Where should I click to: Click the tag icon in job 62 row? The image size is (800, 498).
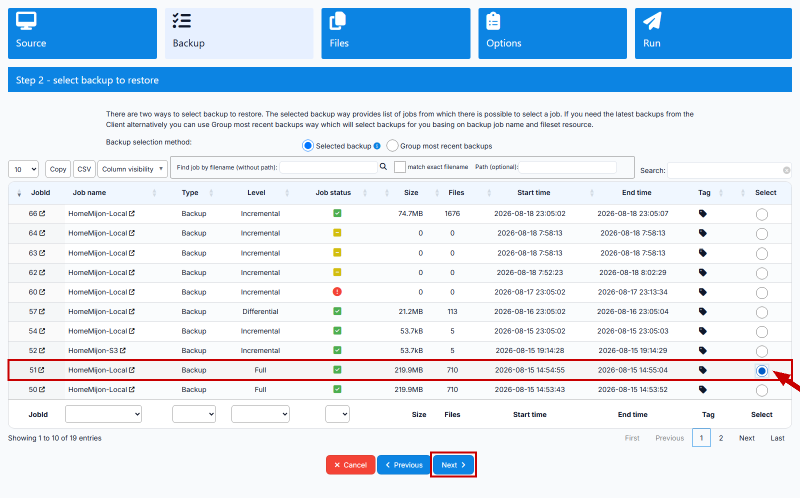703,272
